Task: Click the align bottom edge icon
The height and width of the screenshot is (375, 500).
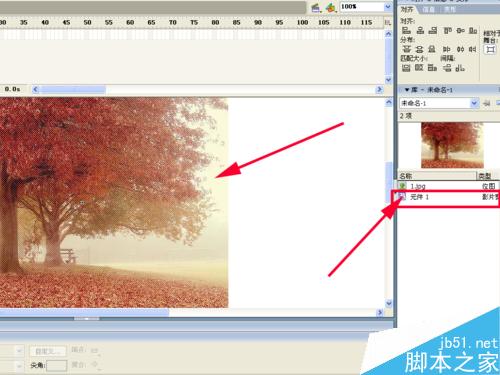Action: pyautogui.click(x=473, y=31)
